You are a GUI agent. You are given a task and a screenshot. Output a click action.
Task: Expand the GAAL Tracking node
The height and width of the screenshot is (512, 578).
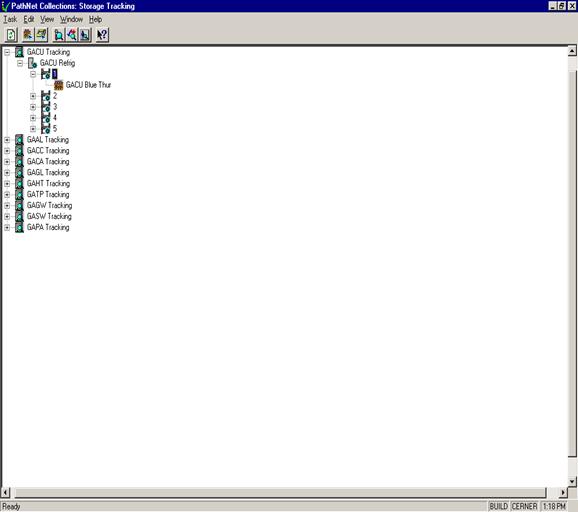(7, 140)
